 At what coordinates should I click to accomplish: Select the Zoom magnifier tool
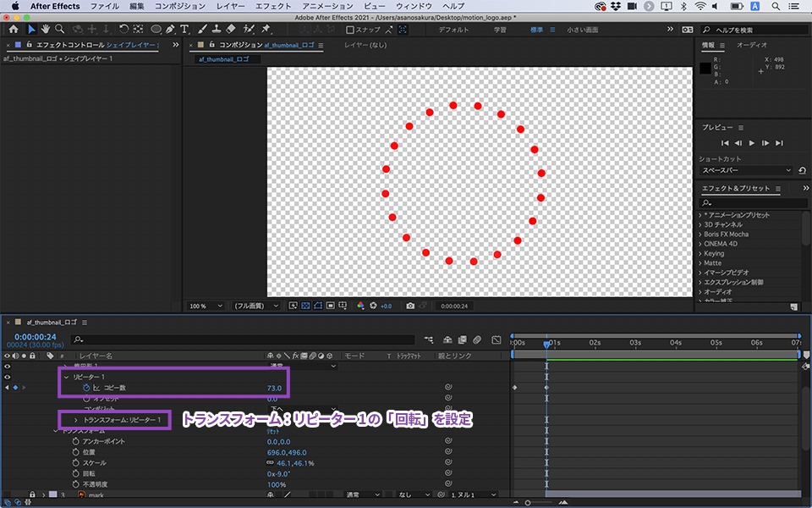point(60,30)
